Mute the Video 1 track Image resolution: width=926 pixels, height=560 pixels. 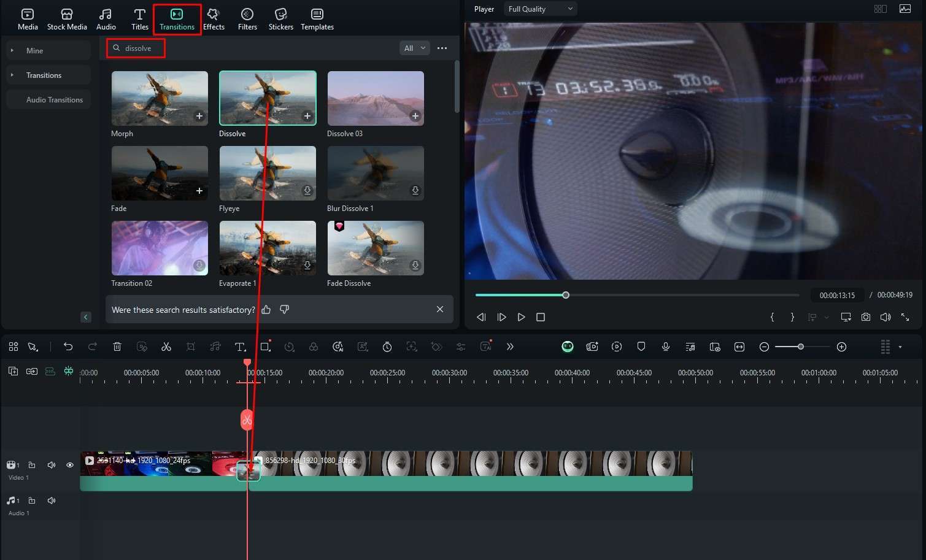click(52, 465)
